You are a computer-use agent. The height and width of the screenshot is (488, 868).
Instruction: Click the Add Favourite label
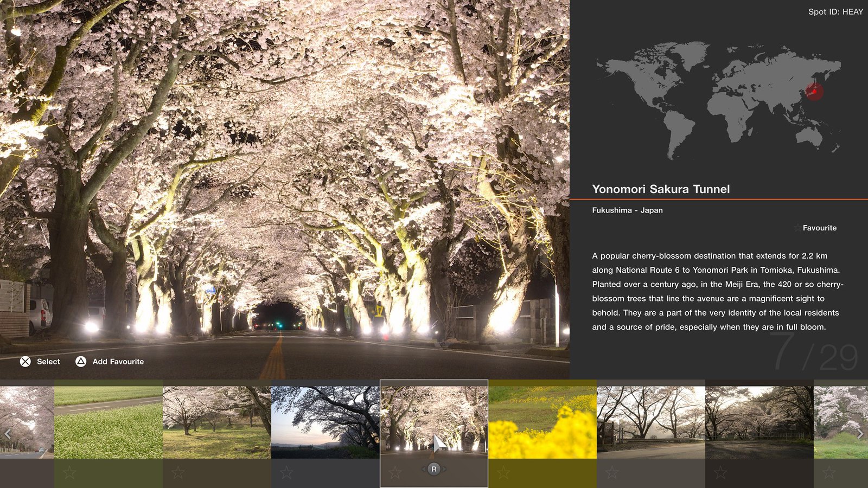point(118,362)
